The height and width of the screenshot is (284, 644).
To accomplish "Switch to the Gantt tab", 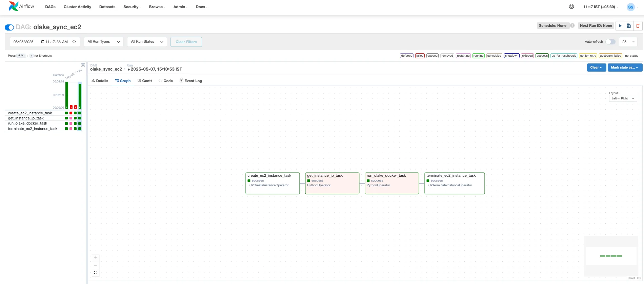I will pos(145,81).
